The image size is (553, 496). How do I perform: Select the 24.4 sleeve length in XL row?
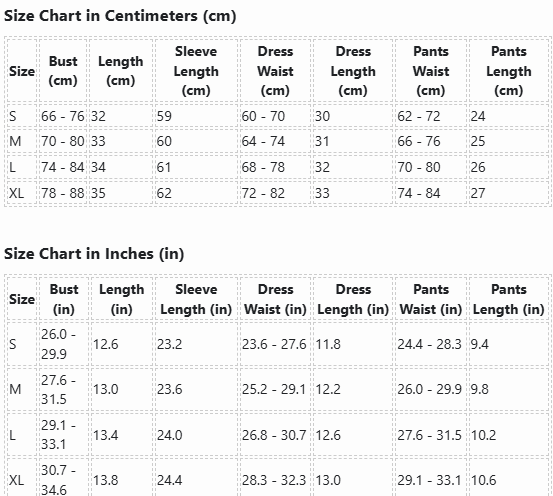pyautogui.click(x=170, y=480)
